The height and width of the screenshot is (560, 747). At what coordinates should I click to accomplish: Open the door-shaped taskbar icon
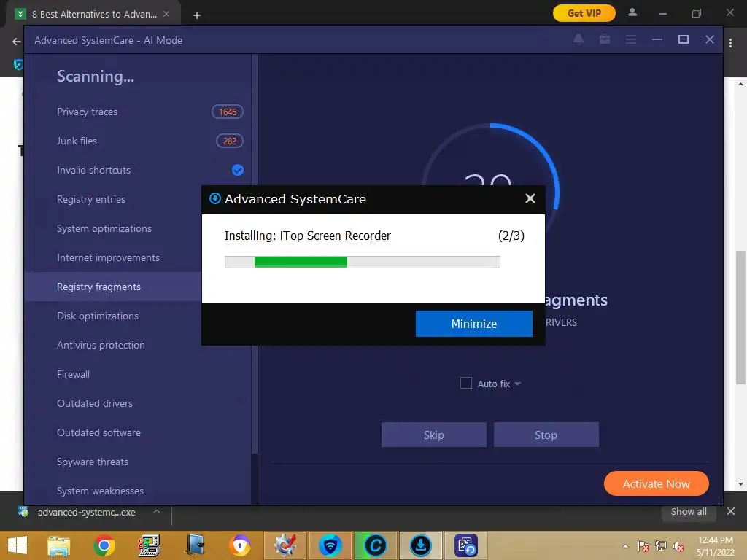[194, 545]
